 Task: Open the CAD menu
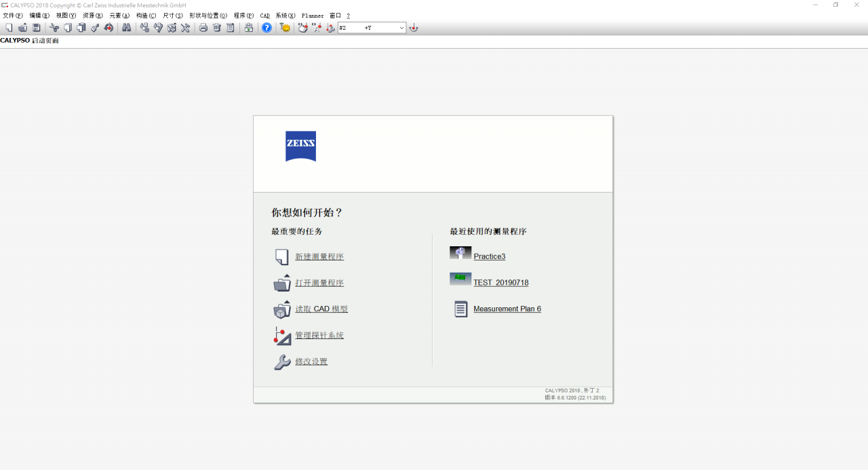tap(265, 16)
